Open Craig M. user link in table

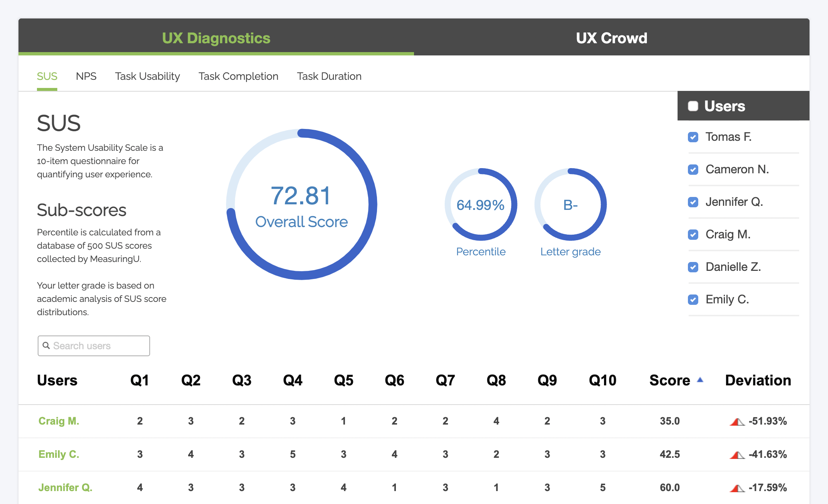coord(59,421)
